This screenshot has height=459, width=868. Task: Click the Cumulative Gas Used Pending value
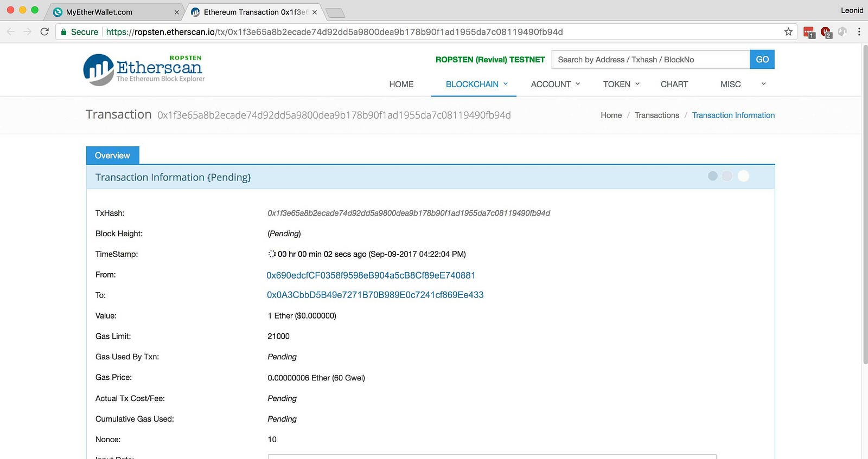[x=282, y=419]
